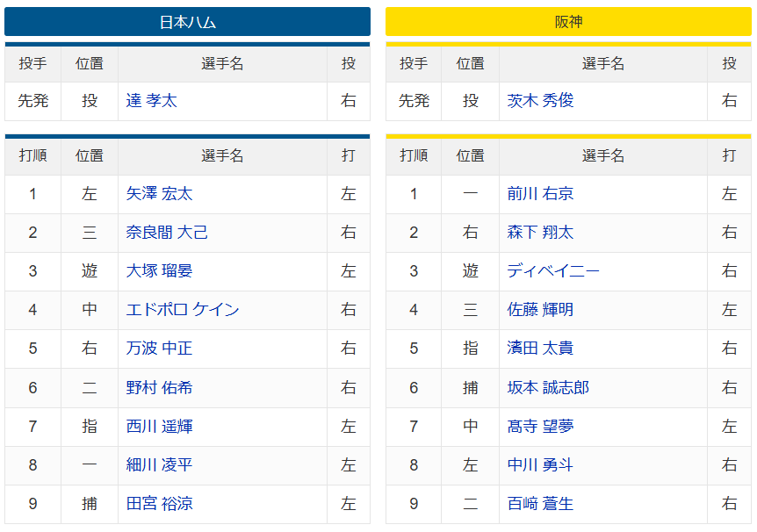757x532 pixels.
Task: Open 森下 翔太's profile link
Action: tap(541, 233)
